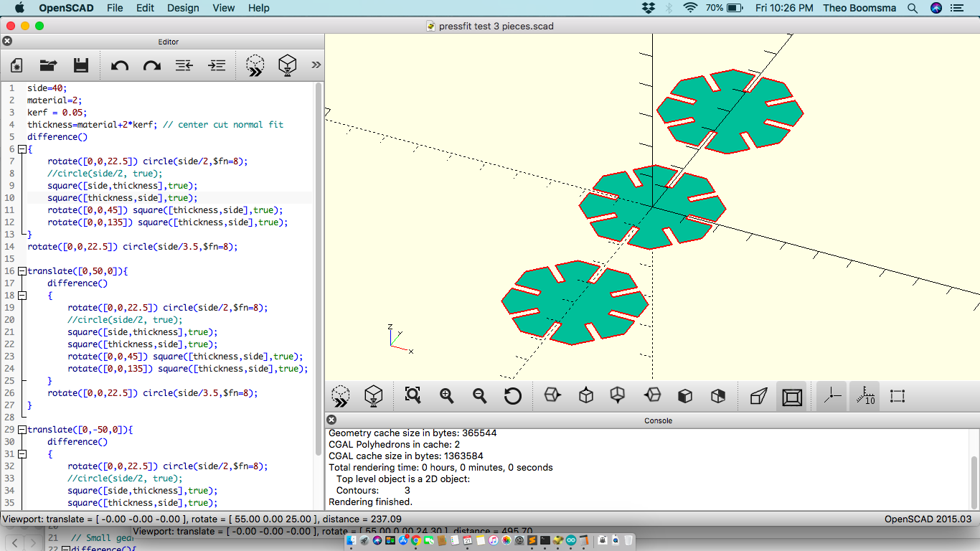Expand more editor toolbar actions
The image size is (980, 551).
click(316, 65)
